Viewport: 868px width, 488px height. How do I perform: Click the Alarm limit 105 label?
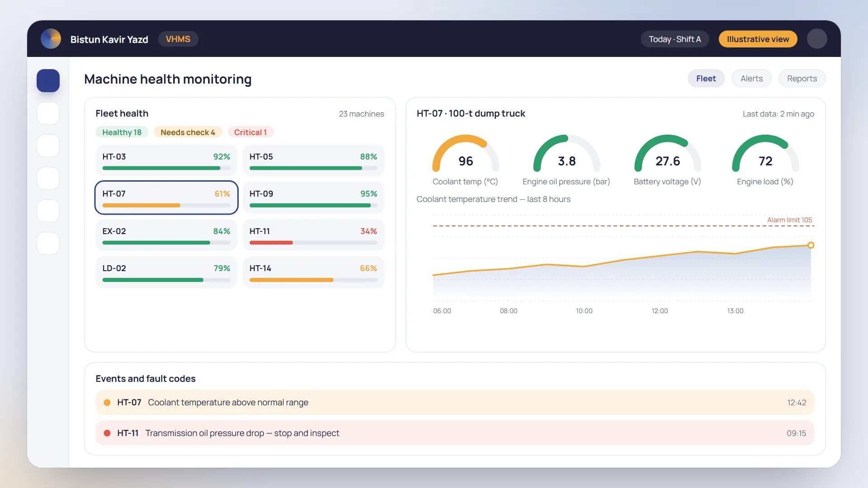(789, 220)
